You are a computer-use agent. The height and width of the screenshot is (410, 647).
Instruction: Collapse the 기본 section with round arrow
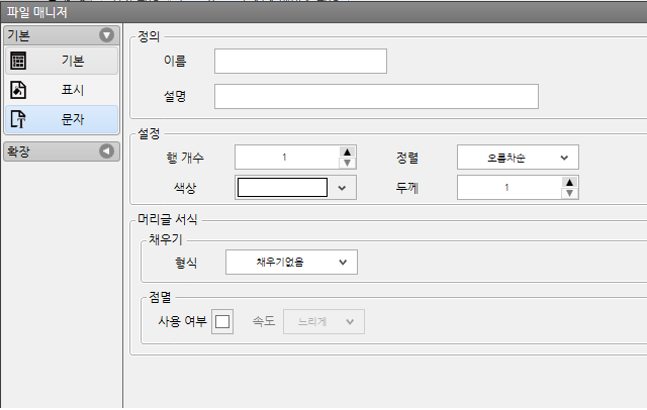[106, 35]
